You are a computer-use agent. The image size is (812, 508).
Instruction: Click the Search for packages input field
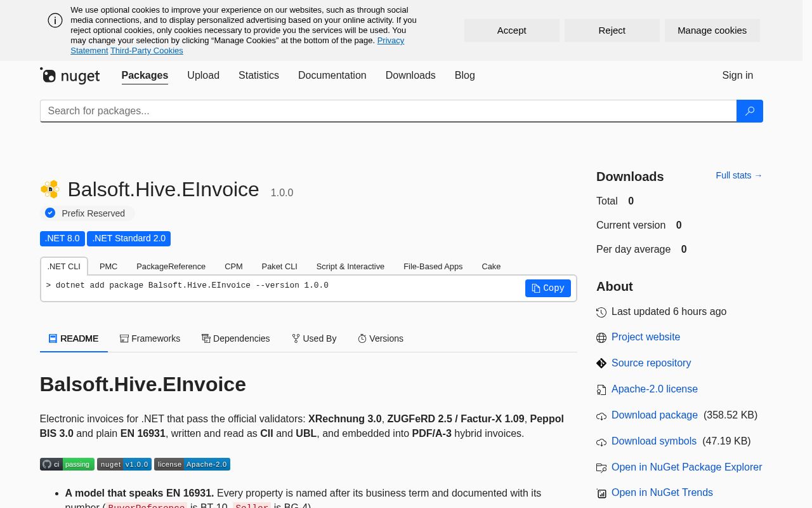coord(388,111)
